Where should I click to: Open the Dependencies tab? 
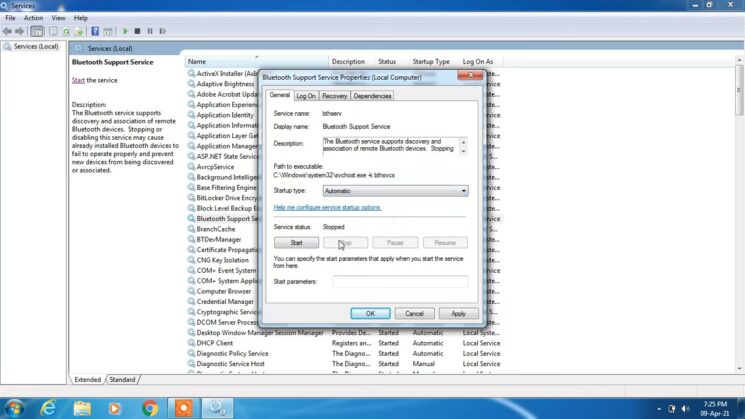coord(372,96)
